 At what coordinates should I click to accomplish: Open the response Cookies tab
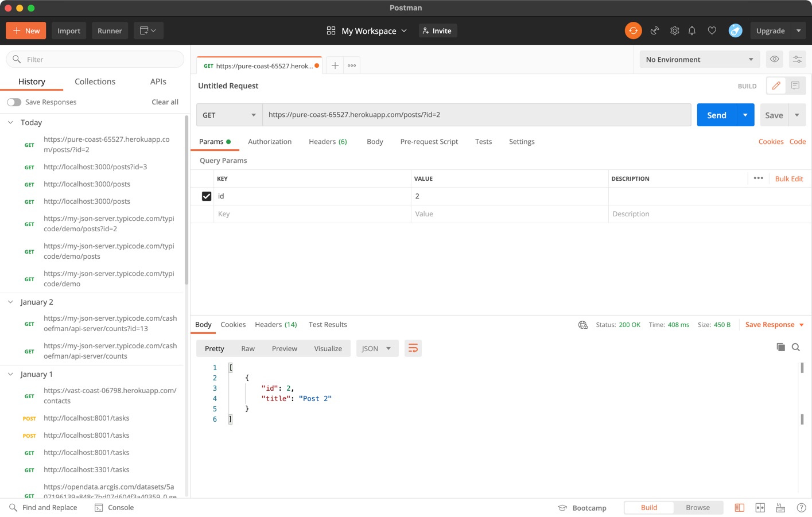(x=233, y=325)
